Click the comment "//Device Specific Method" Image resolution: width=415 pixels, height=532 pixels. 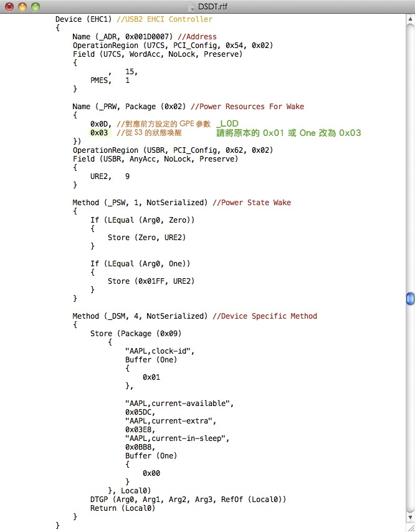(265, 316)
